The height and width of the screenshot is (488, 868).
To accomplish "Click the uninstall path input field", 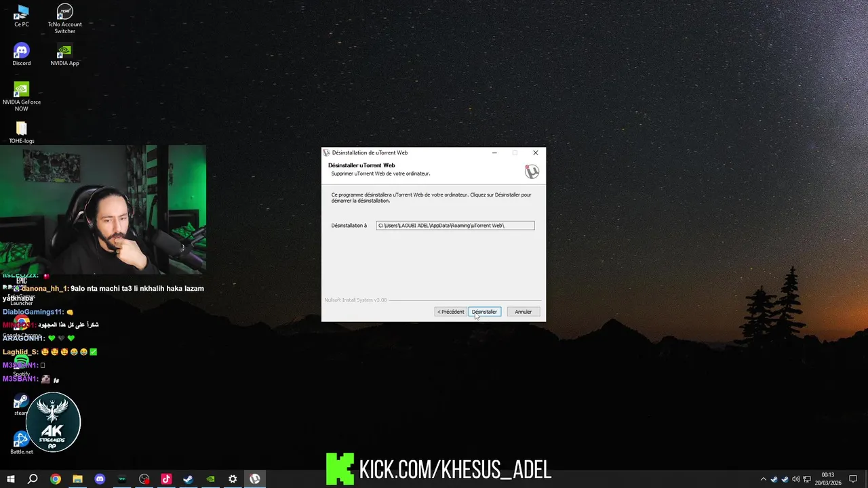I will (x=455, y=225).
